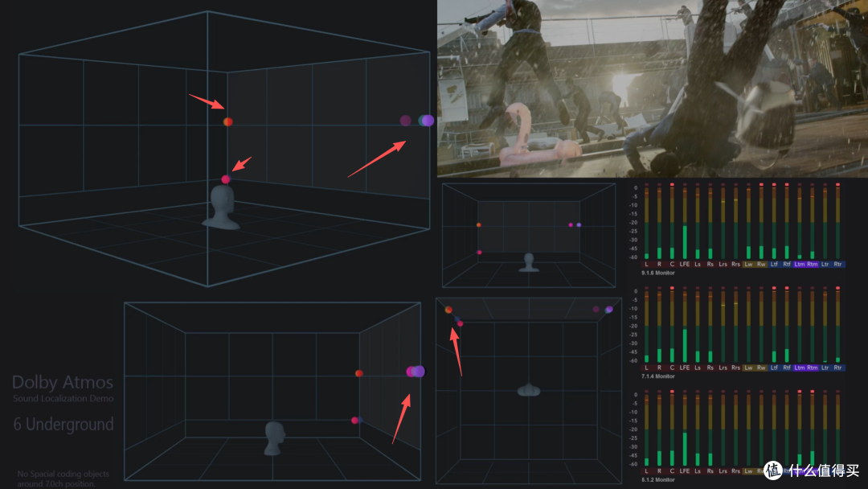Click the Rtr clip indicator in the 7.1.4 monitor
The image size is (868, 489).
click(838, 288)
